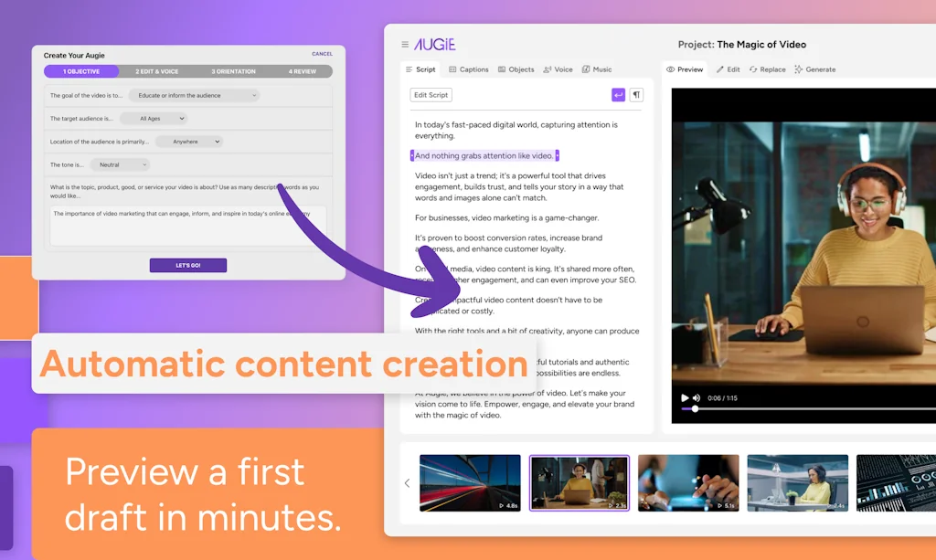Open the Edit tab above video

(x=729, y=69)
